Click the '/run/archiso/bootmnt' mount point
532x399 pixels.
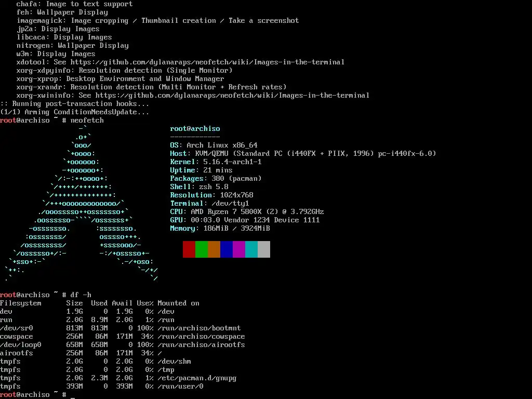pos(199,328)
